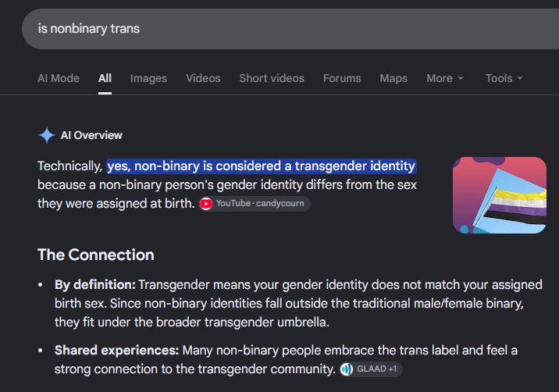The height and width of the screenshot is (392, 559).
Task: Go to the Forums tab
Action: (342, 78)
